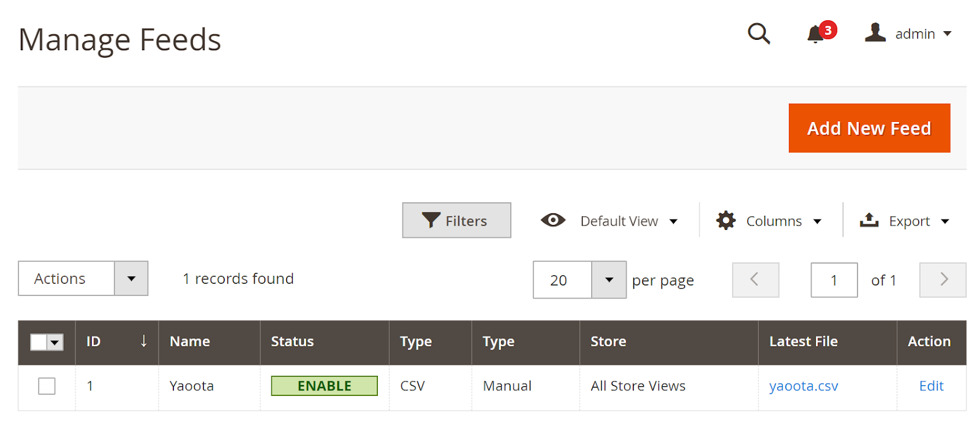Click the Action column header
The width and height of the screenshot is (980, 426).
(929, 342)
